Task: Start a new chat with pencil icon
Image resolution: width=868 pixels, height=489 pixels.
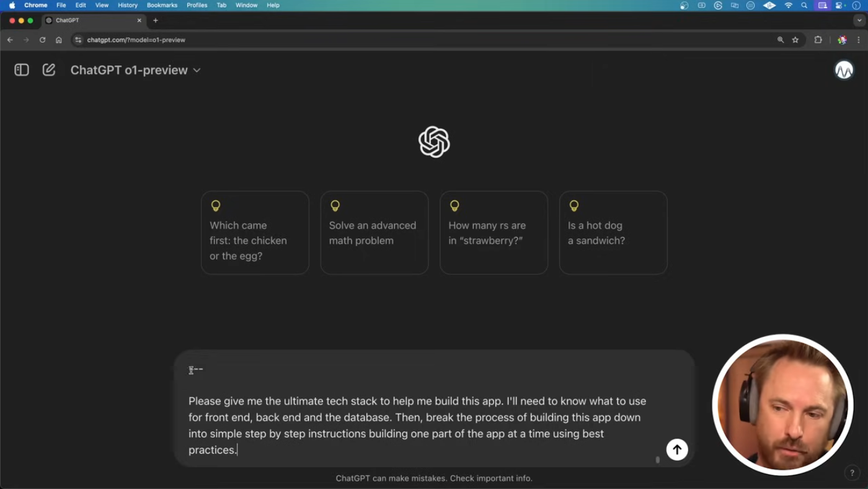Action: tap(49, 70)
